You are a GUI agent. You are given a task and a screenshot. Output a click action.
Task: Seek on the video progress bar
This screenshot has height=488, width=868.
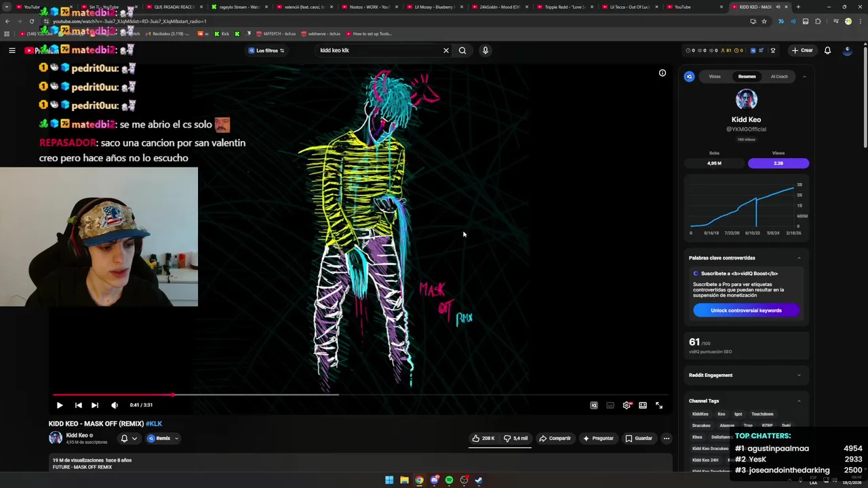[361, 394]
